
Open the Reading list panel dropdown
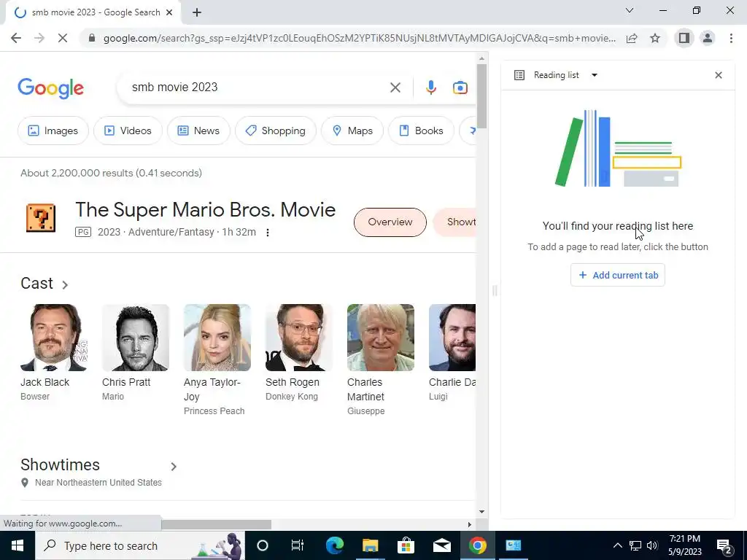pos(594,75)
